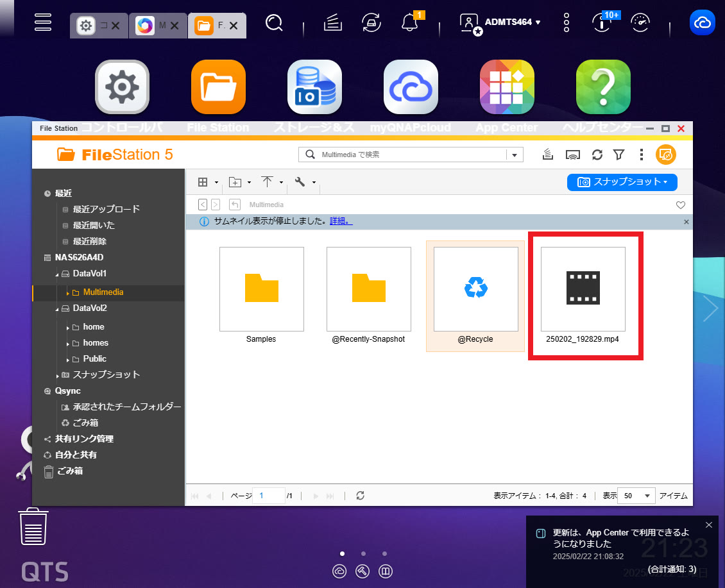Open 最近開いた in the sidebar

tap(94, 226)
